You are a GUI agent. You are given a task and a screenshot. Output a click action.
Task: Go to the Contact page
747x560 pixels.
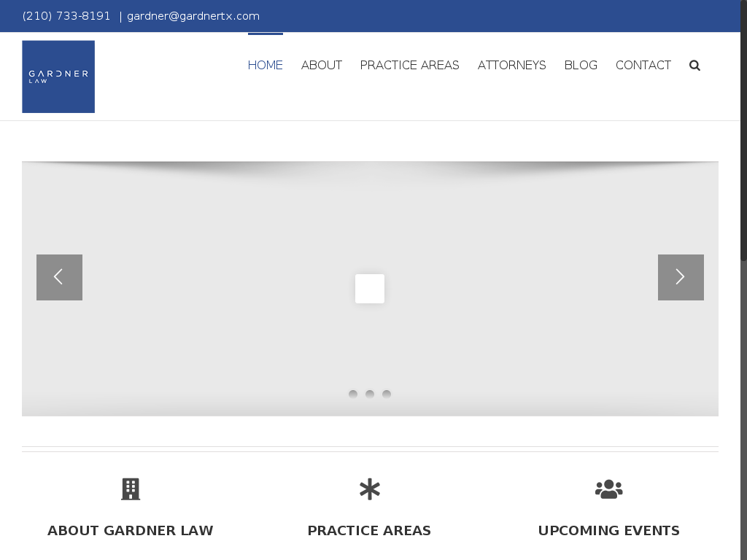[643, 66]
